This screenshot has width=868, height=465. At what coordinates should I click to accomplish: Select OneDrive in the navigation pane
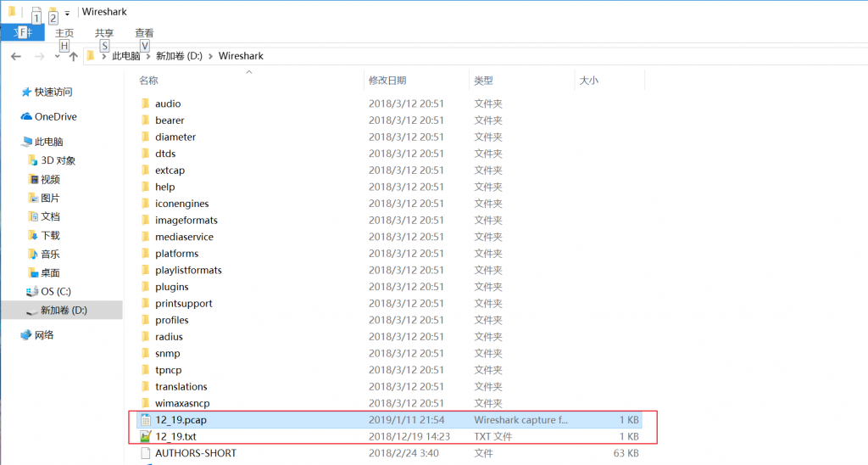[x=55, y=116]
